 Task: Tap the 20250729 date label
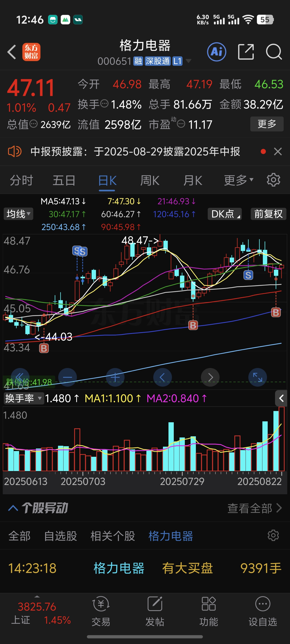pyautogui.click(x=182, y=481)
